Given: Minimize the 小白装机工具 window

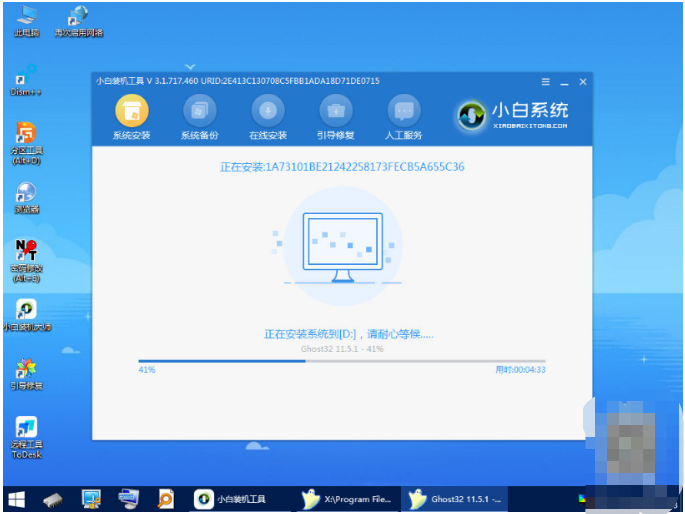Looking at the screenshot, I should (564, 82).
